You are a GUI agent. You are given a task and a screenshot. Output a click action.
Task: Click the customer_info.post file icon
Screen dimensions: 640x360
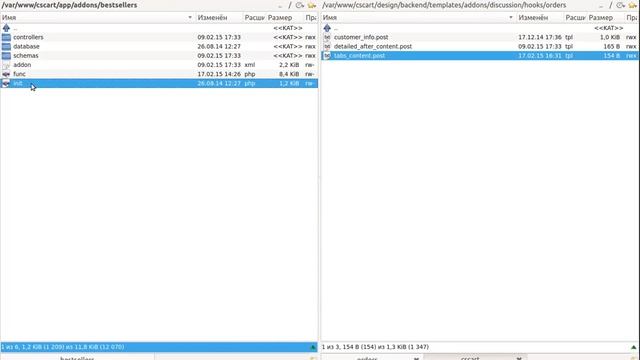point(327,37)
